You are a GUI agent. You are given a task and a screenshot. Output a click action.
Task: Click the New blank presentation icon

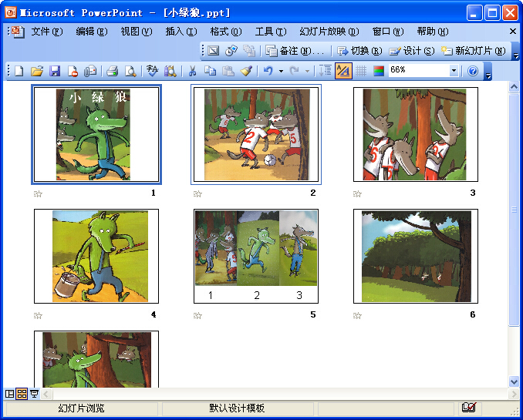coord(19,71)
